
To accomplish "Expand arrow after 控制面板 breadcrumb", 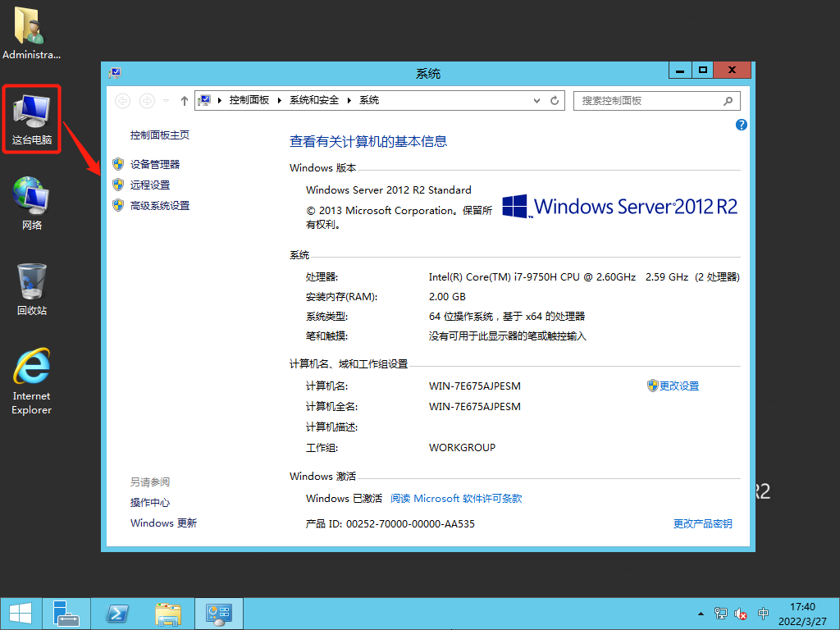I will (279, 100).
